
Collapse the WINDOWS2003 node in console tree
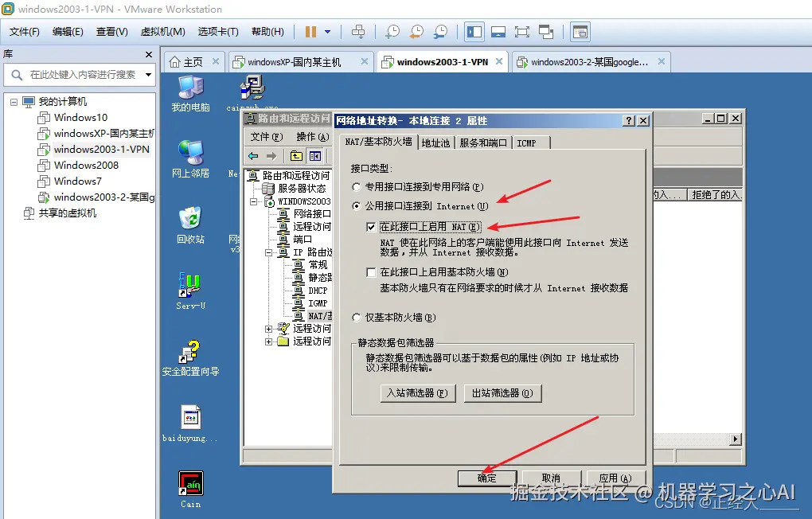pyautogui.click(x=253, y=201)
